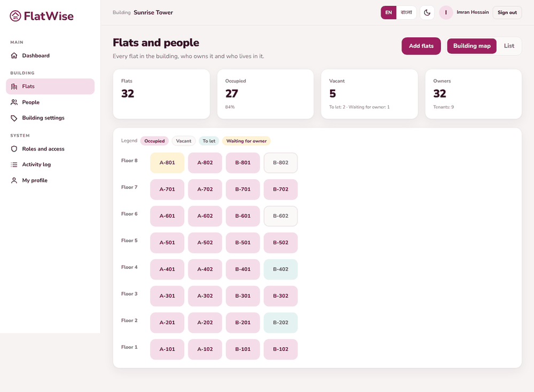Click the FlatWise logo icon
Screen dimensions: 534x392
click(x=15, y=16)
